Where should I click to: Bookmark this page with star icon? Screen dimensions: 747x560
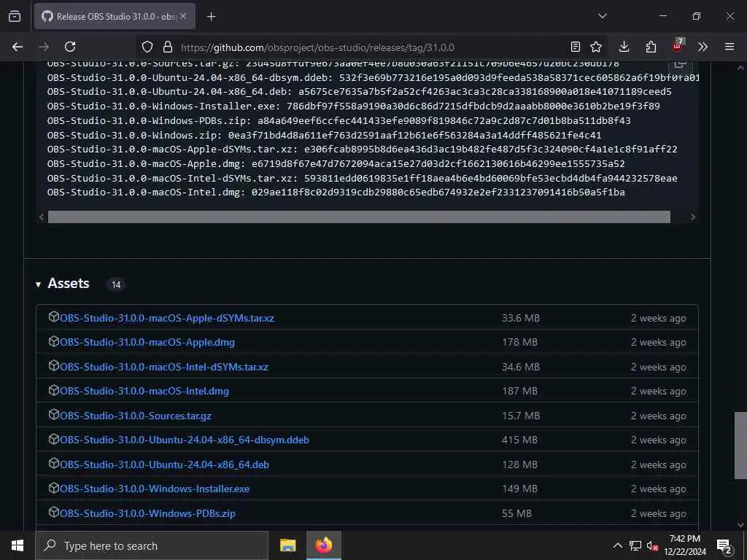click(596, 47)
